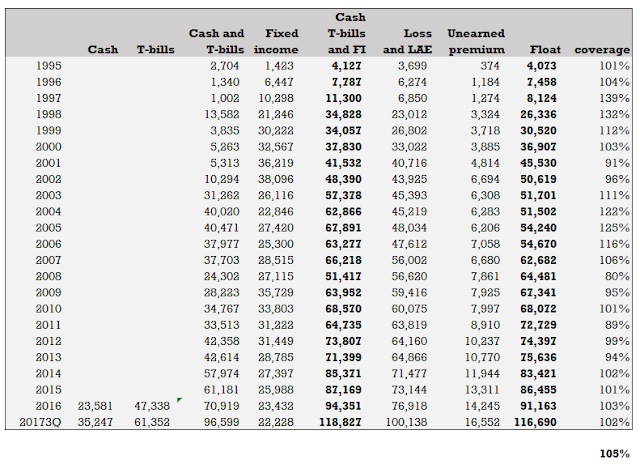Image resolution: width=640 pixels, height=473 pixels.
Task: Select 2014 coverage value 102%
Action: (x=615, y=373)
